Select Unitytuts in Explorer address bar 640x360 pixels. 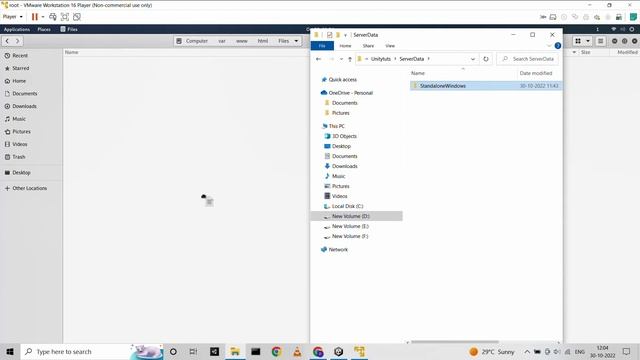coord(380,59)
